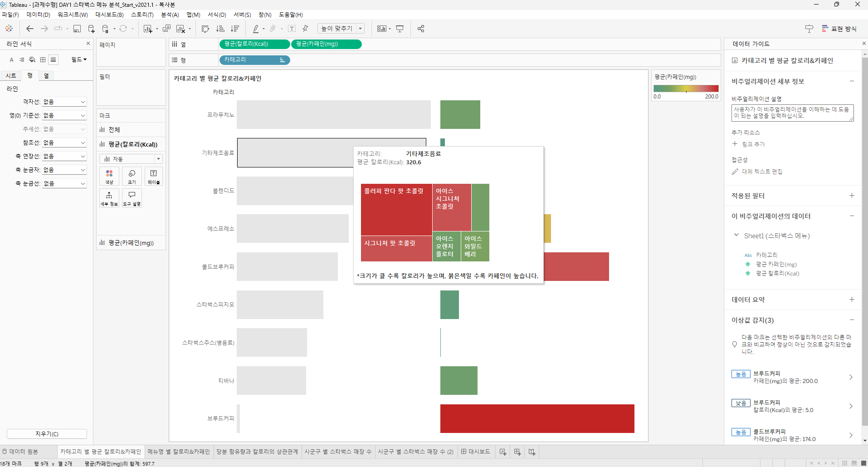The height and width of the screenshot is (467, 868).
Task: Open the 크기 size mark card
Action: coord(132,176)
